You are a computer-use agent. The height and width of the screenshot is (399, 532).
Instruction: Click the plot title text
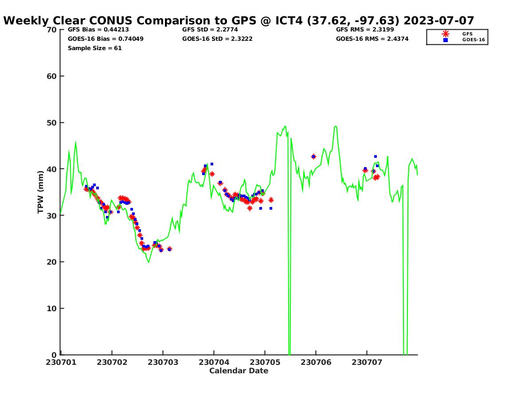(x=239, y=20)
